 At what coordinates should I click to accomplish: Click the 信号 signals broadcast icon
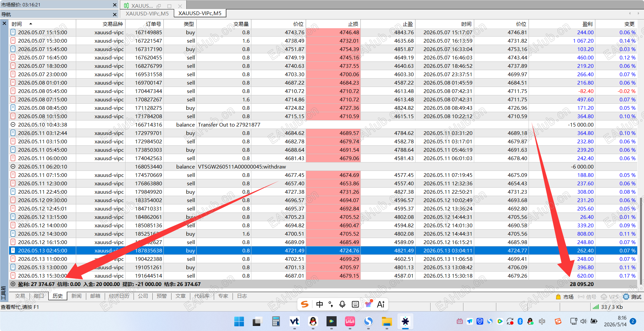tap(581, 297)
